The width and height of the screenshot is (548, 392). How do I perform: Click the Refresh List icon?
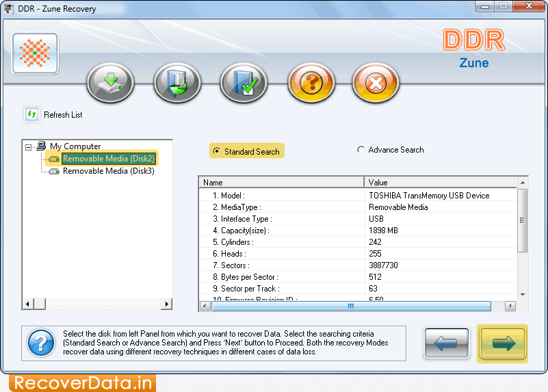pyautogui.click(x=31, y=114)
